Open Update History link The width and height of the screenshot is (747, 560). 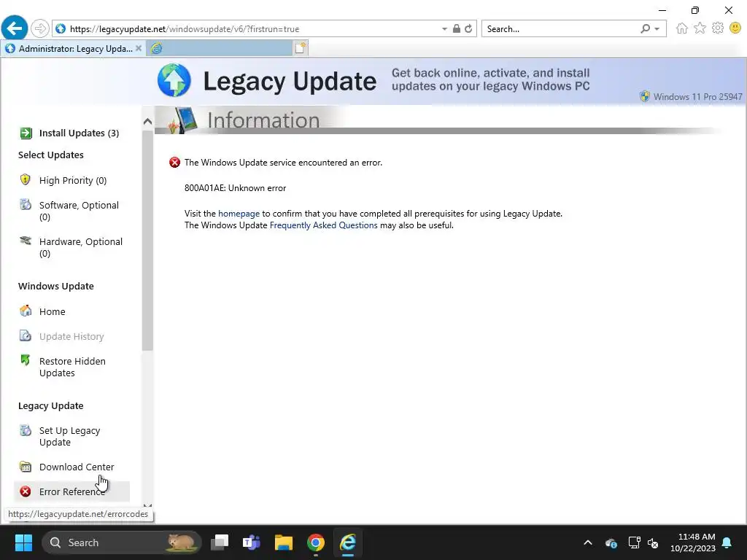[x=71, y=337]
